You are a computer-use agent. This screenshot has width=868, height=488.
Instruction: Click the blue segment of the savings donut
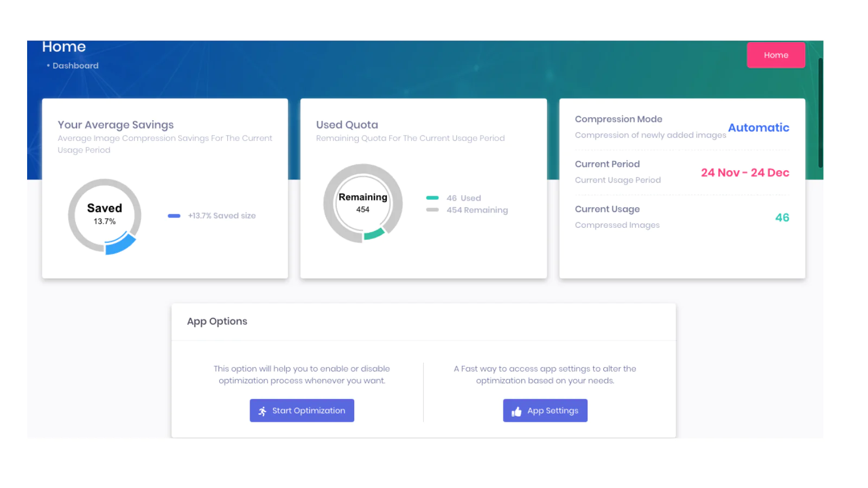[x=122, y=245]
